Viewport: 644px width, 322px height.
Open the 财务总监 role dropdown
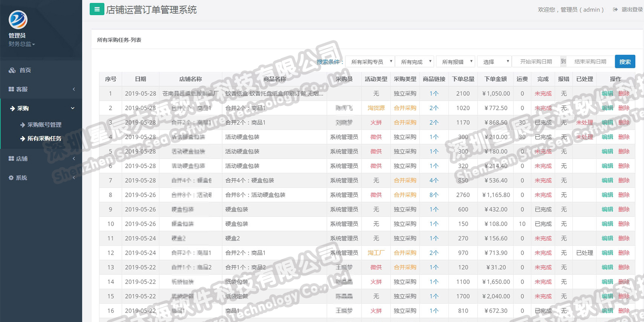[x=22, y=44]
